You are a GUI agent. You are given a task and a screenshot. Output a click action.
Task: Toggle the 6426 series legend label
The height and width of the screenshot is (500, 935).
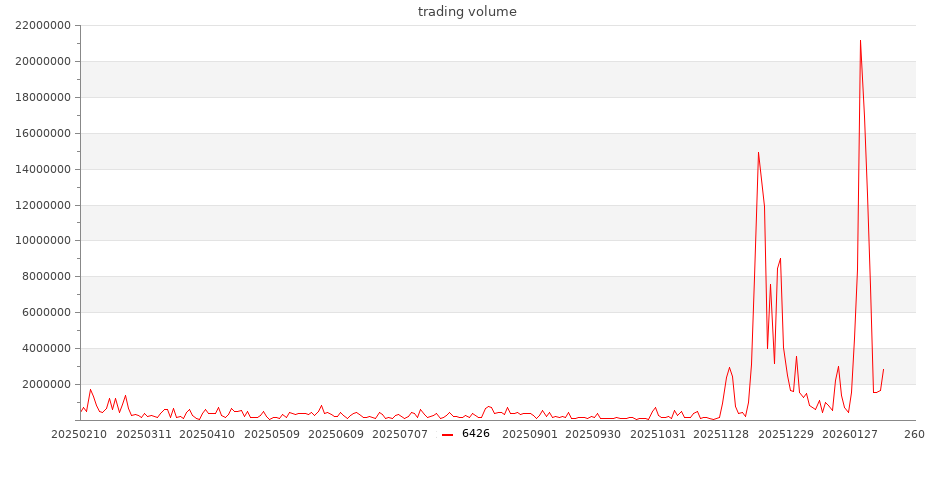[475, 434]
